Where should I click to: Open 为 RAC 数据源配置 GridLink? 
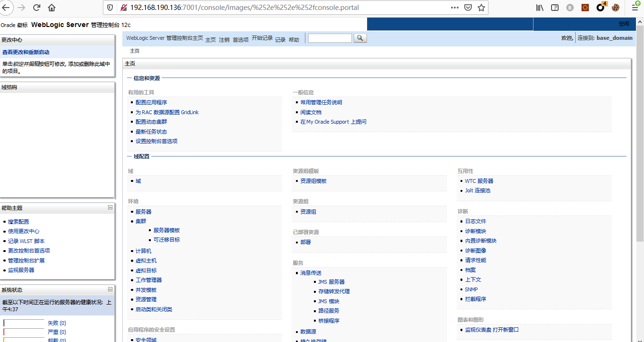click(x=167, y=112)
